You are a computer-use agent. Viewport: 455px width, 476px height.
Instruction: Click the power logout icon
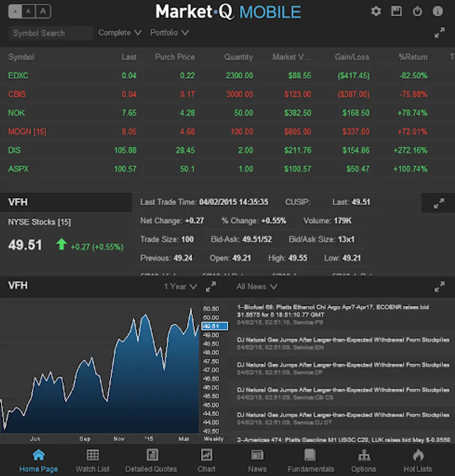[x=417, y=12]
